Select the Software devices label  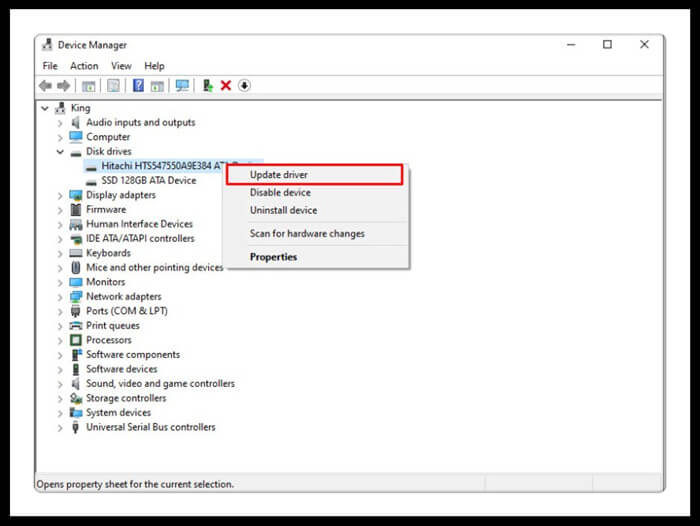click(121, 369)
